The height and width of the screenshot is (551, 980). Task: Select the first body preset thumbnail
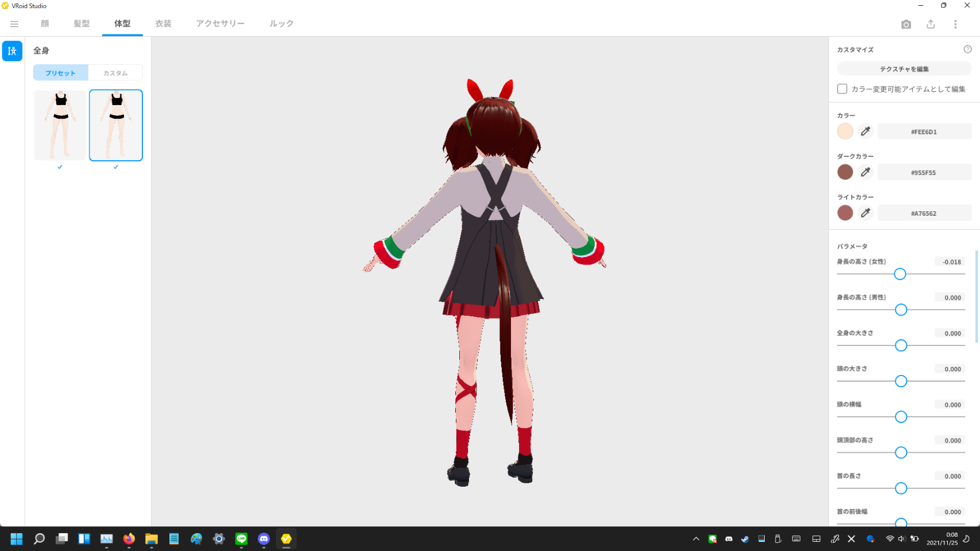tap(60, 125)
